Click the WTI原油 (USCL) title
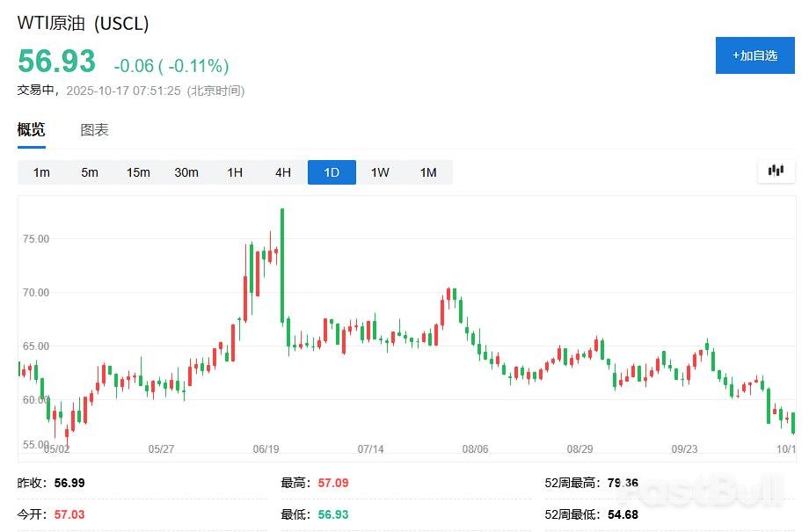 (83, 23)
